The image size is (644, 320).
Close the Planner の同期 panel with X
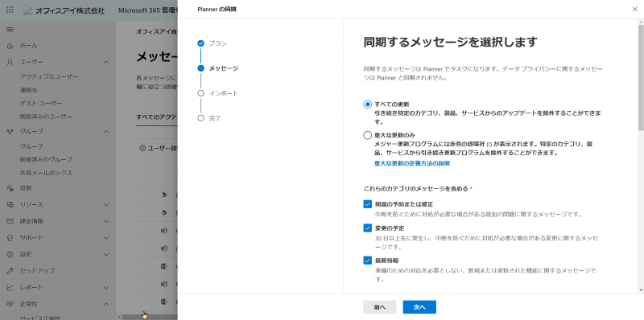tap(634, 9)
